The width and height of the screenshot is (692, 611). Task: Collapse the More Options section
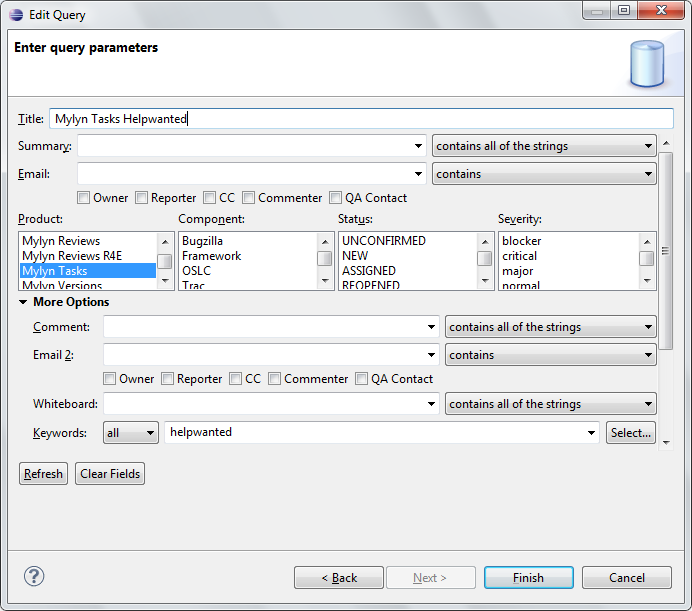[23, 302]
